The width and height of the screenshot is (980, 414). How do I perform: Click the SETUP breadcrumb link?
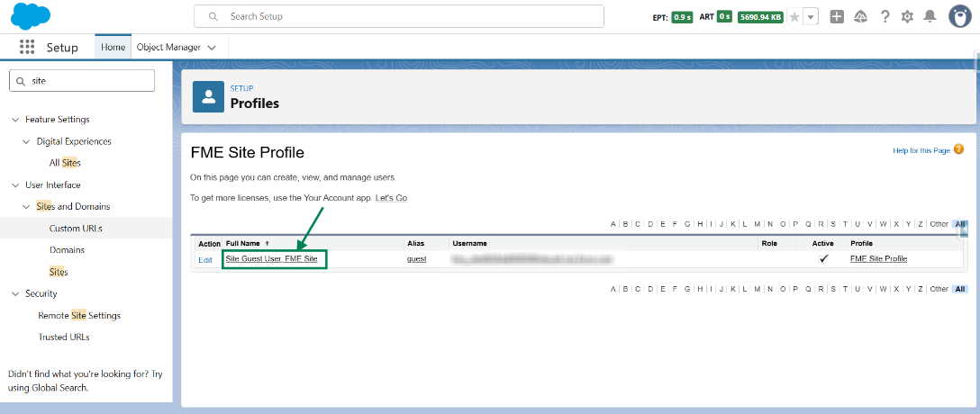[242, 89]
